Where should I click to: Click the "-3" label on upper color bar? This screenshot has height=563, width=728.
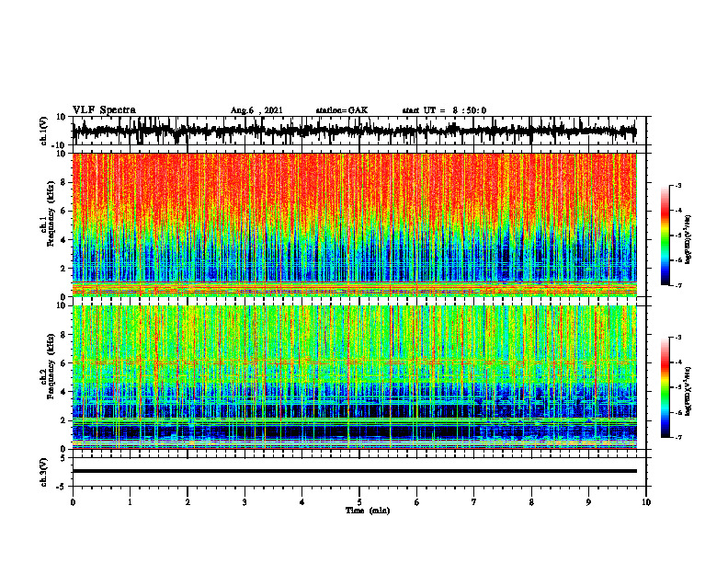click(x=677, y=186)
